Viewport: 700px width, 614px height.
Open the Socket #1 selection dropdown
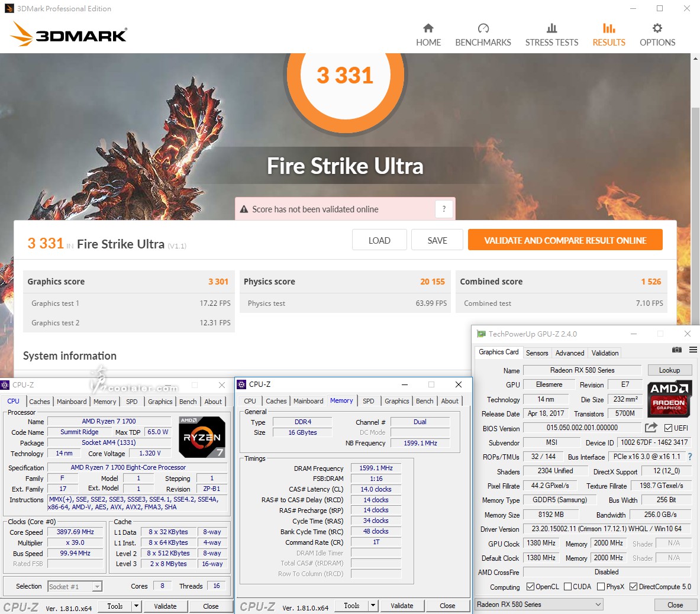pyautogui.click(x=75, y=586)
